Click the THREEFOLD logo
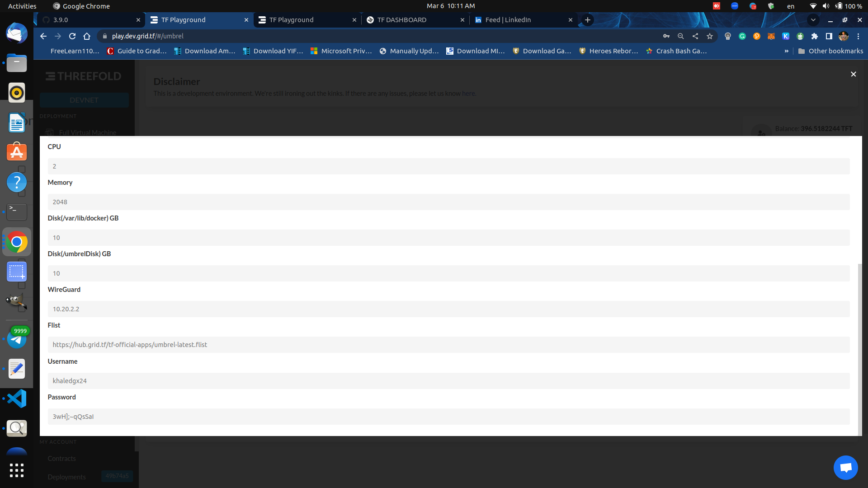Image resolution: width=868 pixels, height=488 pixels. [83, 76]
